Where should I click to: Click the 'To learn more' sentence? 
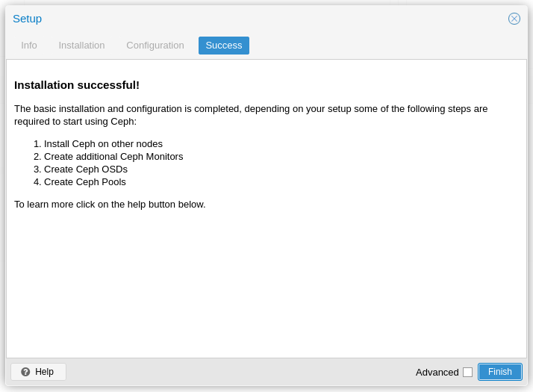point(110,205)
